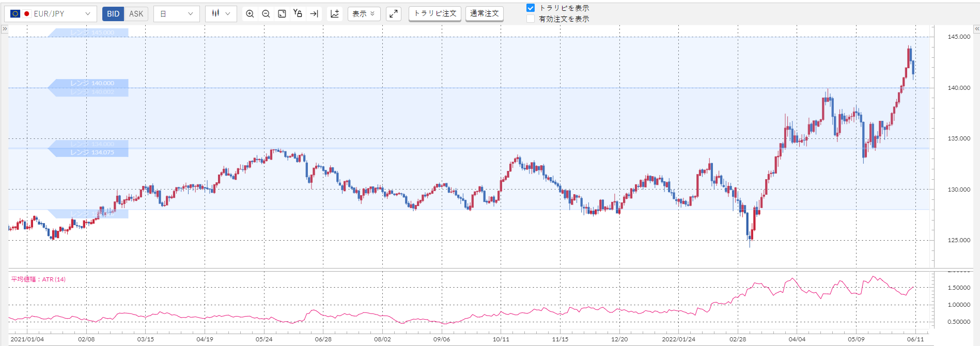Image resolution: width=980 pixels, height=346 pixels.
Task: Click the 0.50000 ATR axis value
Action: point(959,322)
